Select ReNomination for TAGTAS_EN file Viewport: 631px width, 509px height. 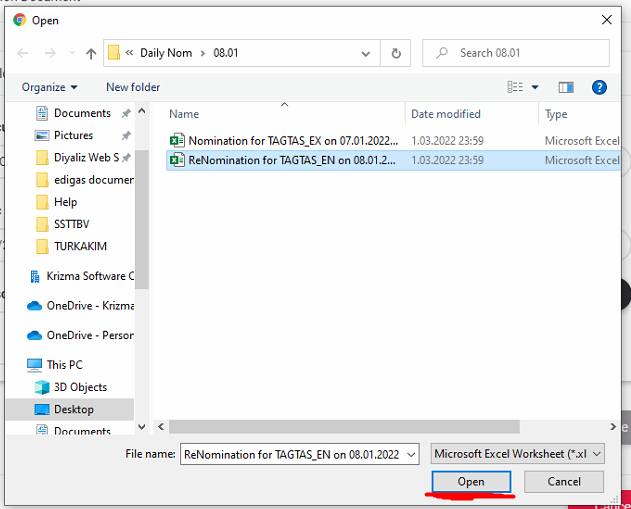291,160
